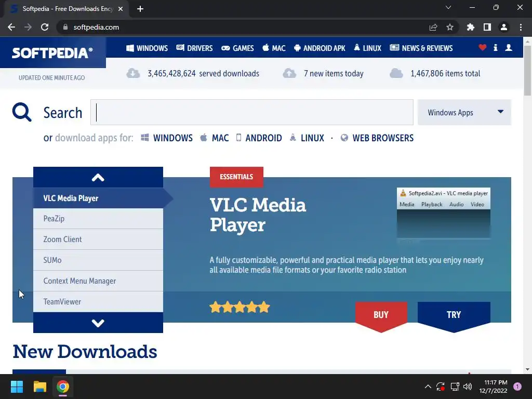Screen dimensions: 532x399
Task: Select SUMo in essentials list
Action: coord(98,260)
